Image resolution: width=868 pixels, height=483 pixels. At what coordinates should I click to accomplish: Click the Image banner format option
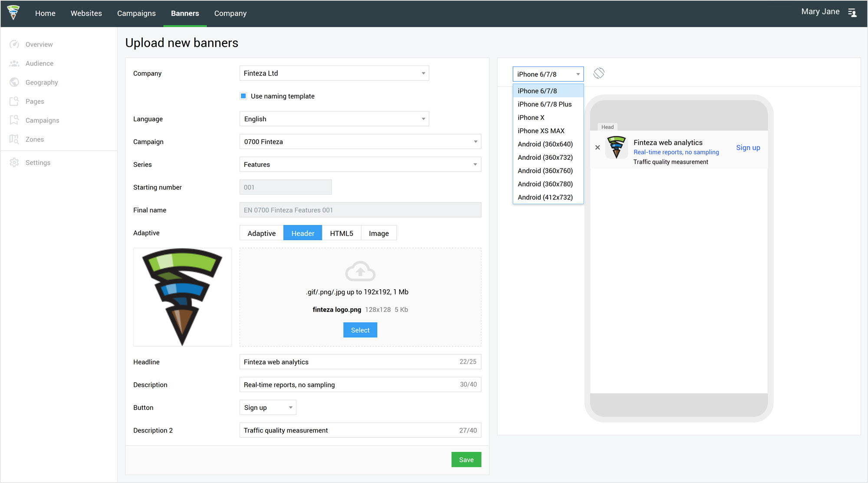pyautogui.click(x=379, y=232)
